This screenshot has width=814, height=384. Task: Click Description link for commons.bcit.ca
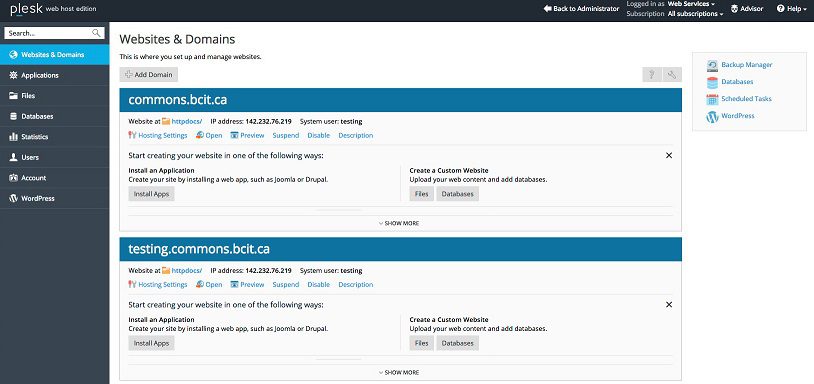pyautogui.click(x=356, y=135)
